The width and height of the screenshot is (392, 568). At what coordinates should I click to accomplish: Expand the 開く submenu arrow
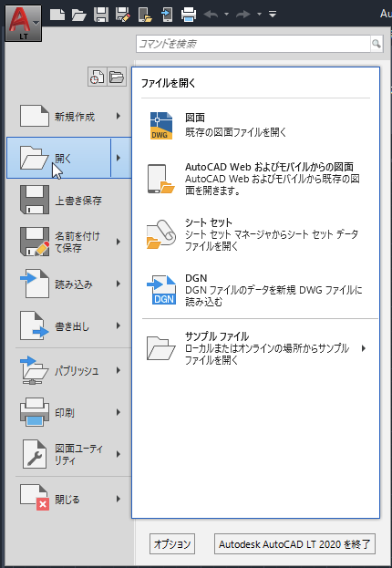pos(120,158)
